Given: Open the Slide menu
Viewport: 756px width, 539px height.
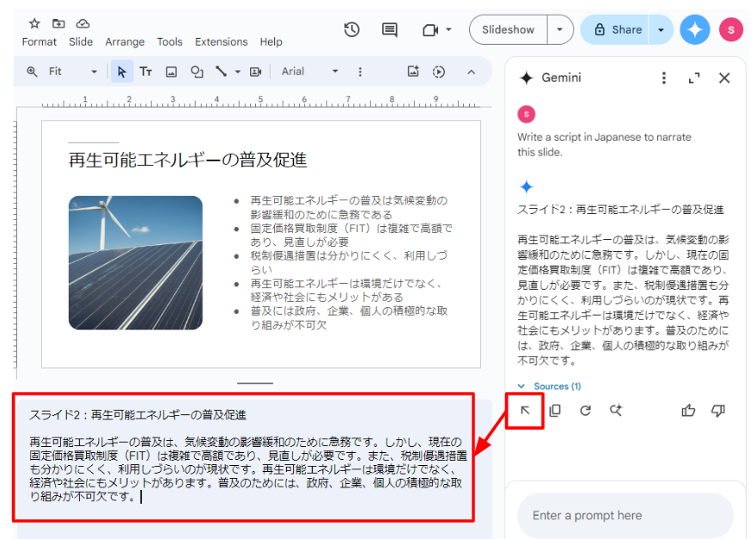Looking at the screenshot, I should click(x=81, y=42).
